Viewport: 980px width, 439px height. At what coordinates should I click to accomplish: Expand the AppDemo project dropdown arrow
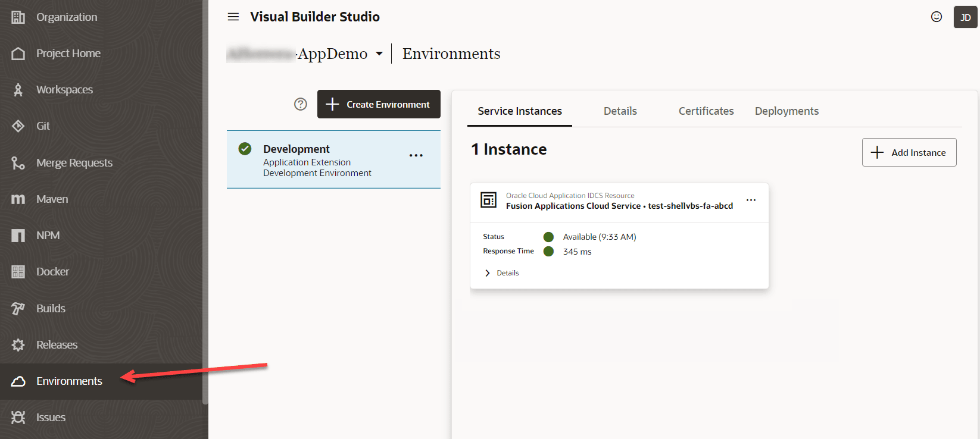[x=379, y=54]
